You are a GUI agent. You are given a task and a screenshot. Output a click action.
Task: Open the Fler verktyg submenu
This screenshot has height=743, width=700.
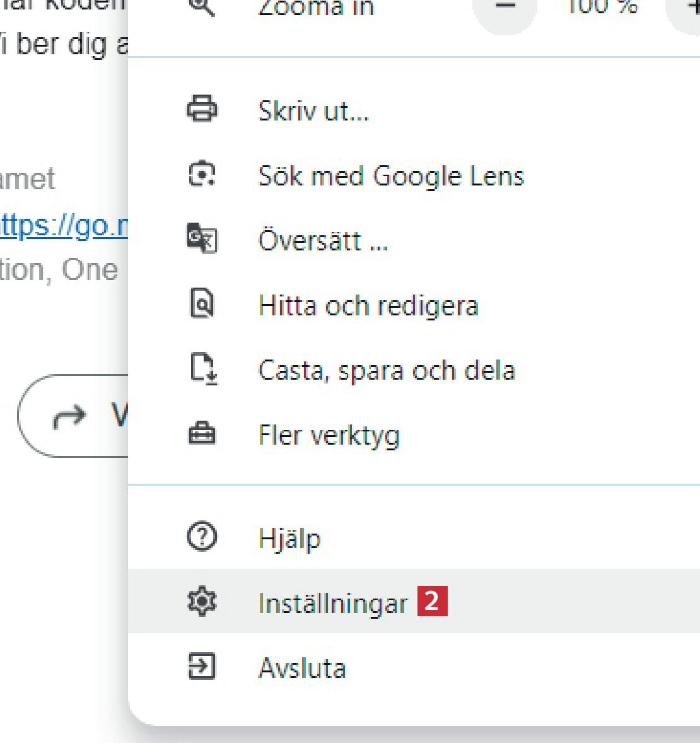click(329, 436)
